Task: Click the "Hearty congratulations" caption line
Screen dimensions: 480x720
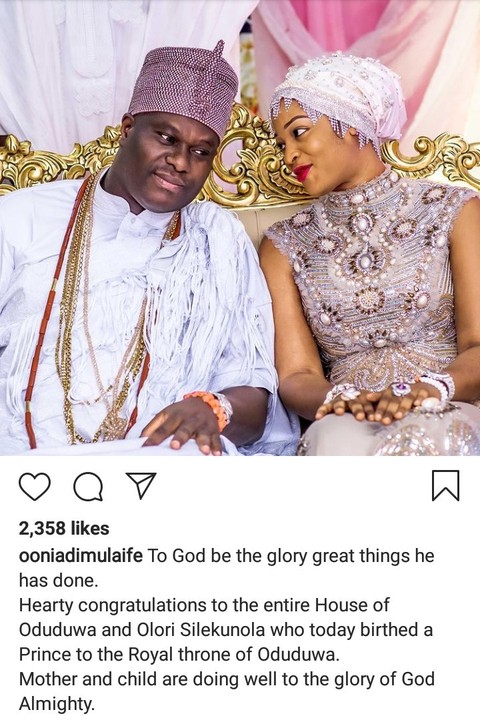Action: coord(204,605)
